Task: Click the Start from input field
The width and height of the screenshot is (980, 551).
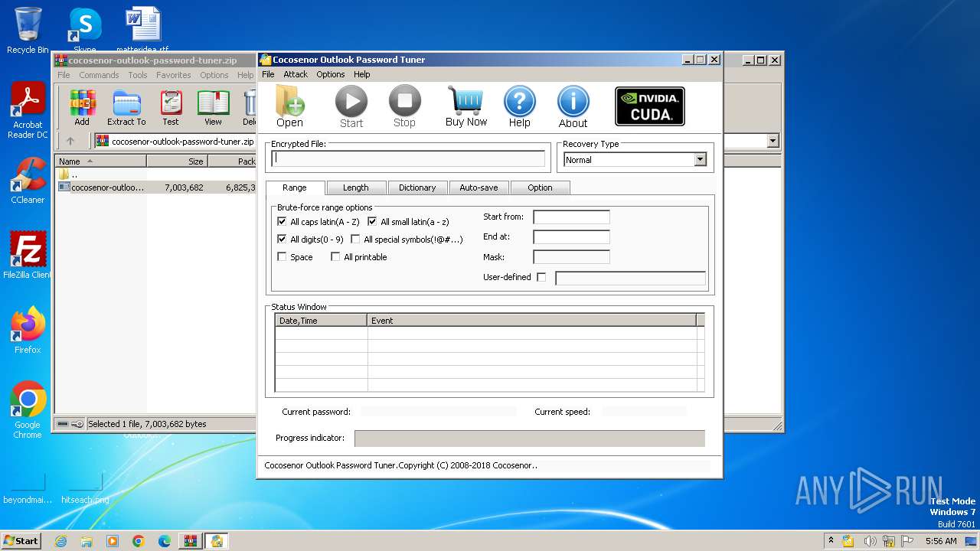Action: click(571, 217)
